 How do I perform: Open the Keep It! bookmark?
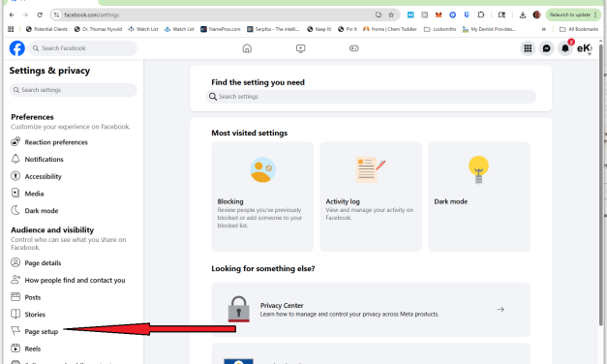tap(319, 29)
